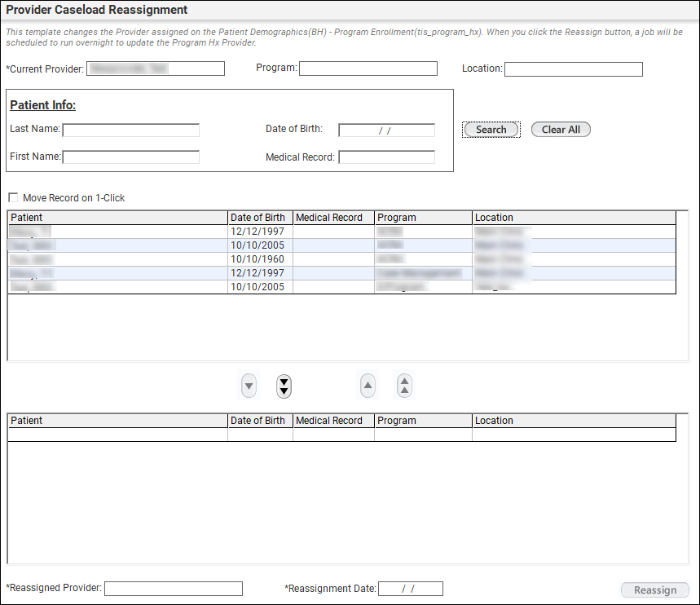
Task: Move selected record down with single arrow
Action: tap(249, 386)
